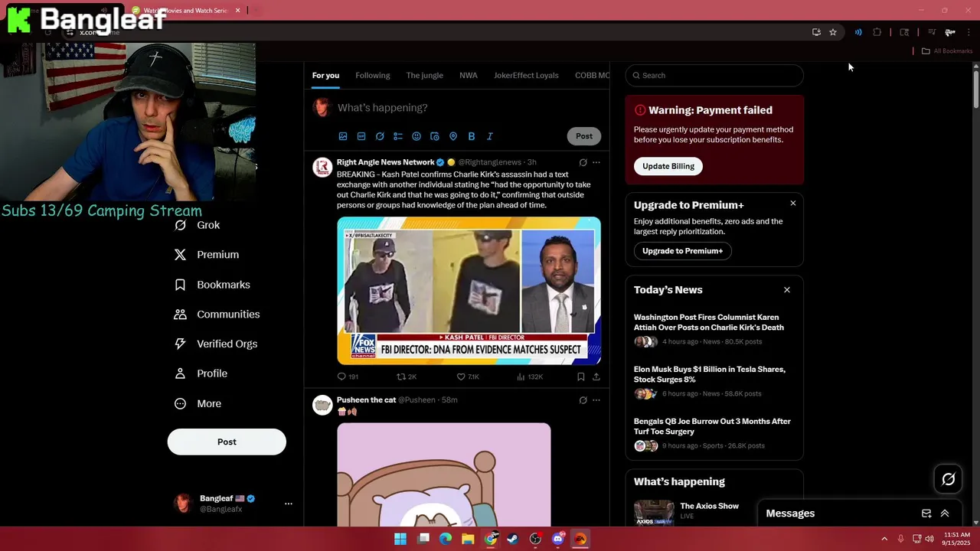Screen dimensions: 980x551
Task: Switch to the JokerEffect Loyals tab
Action: tap(526, 75)
